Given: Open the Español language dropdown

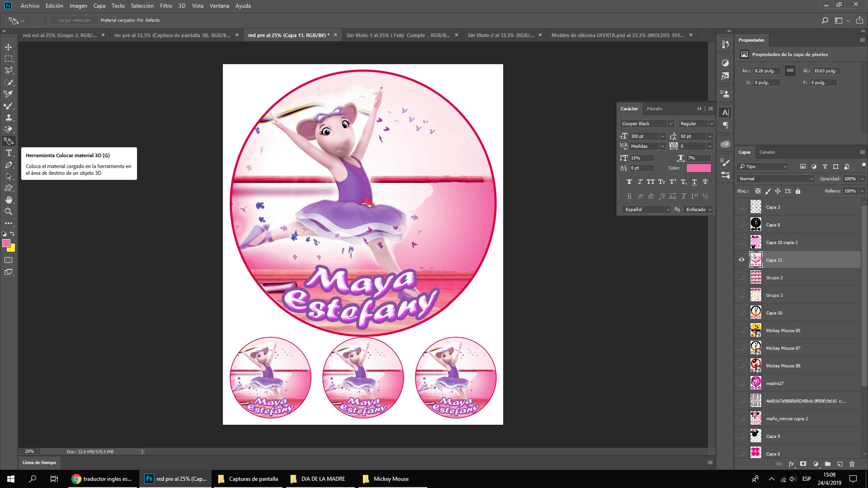Looking at the screenshot, I should coord(646,210).
